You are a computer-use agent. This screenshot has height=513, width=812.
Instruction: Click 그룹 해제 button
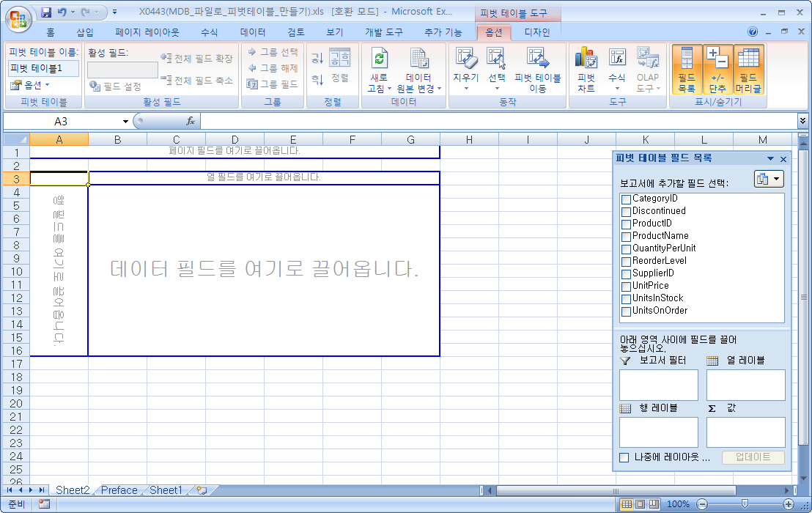point(273,68)
